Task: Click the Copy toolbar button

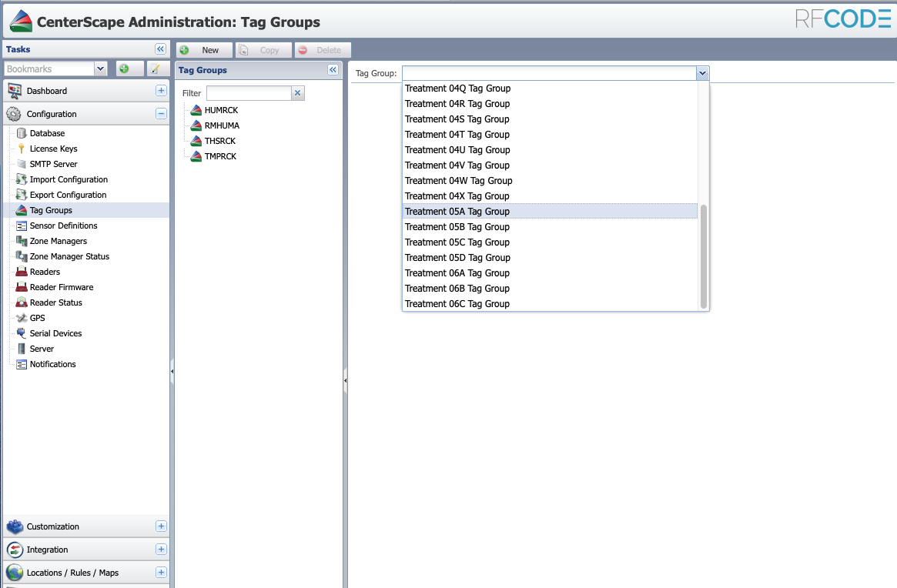Action: coord(264,50)
